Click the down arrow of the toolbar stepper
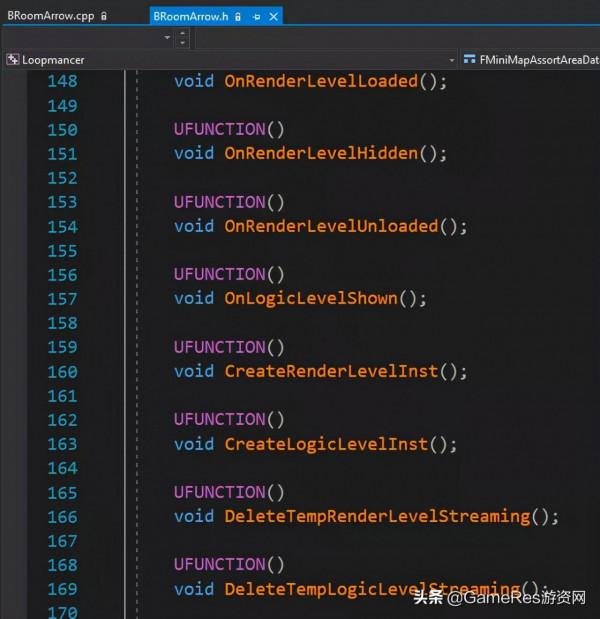 tap(181, 43)
